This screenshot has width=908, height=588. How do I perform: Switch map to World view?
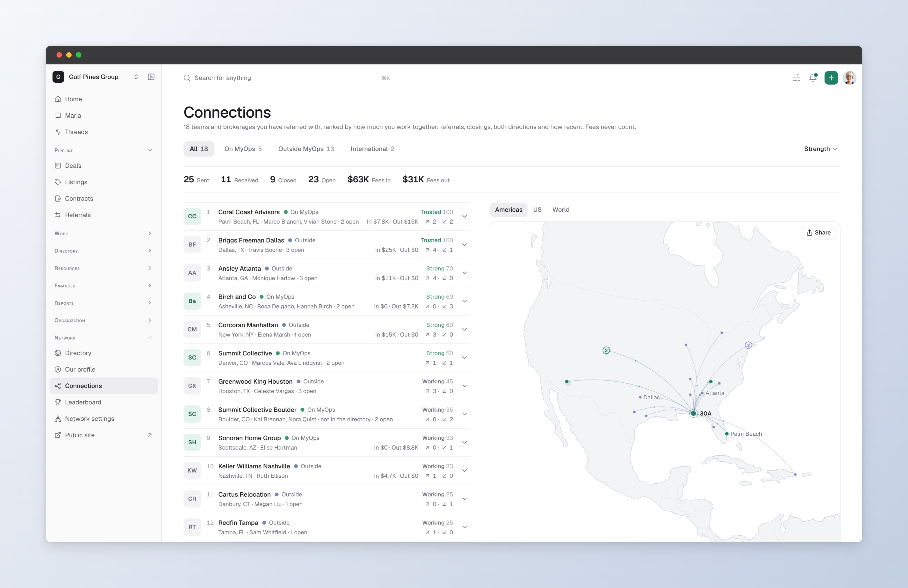[x=561, y=210]
